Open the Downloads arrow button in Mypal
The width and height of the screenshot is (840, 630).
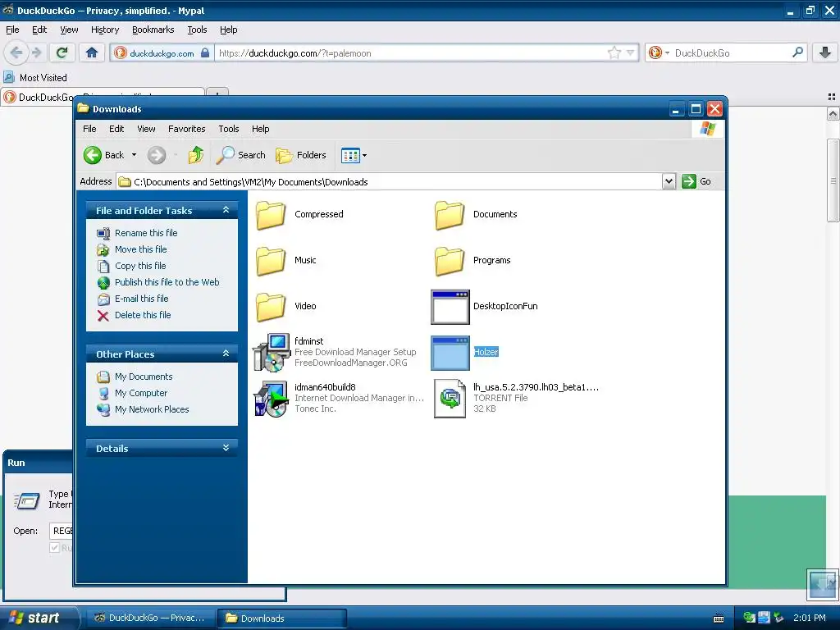click(825, 52)
